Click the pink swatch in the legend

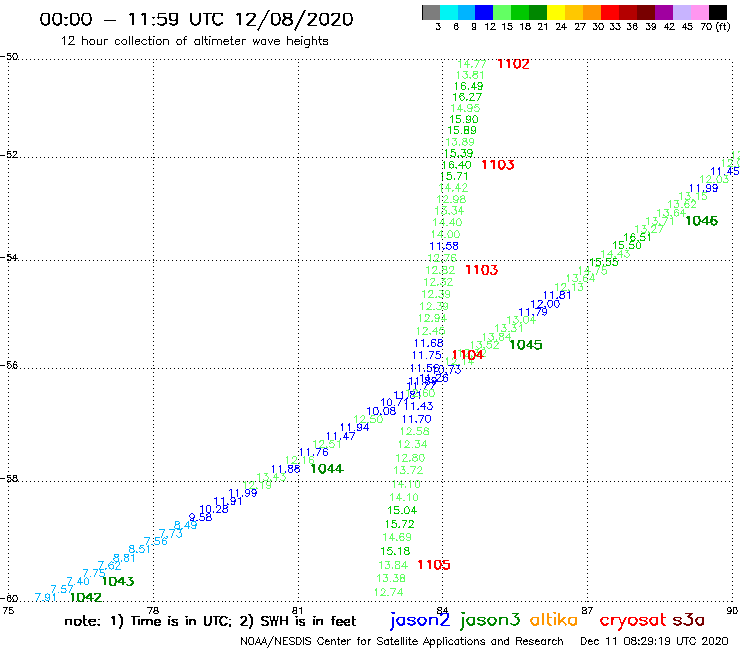[699, 12]
